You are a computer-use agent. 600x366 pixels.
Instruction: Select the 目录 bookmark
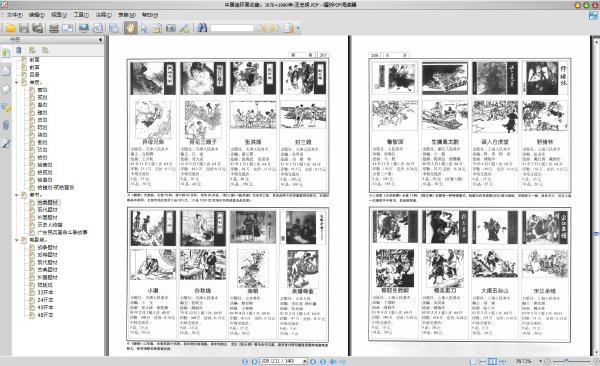pyautogui.click(x=34, y=75)
